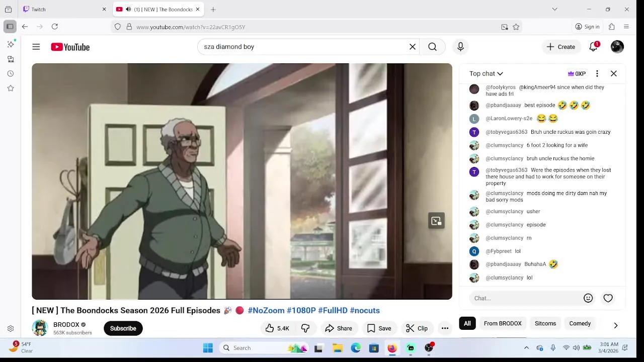Open the browser application menu

[x=626, y=27]
